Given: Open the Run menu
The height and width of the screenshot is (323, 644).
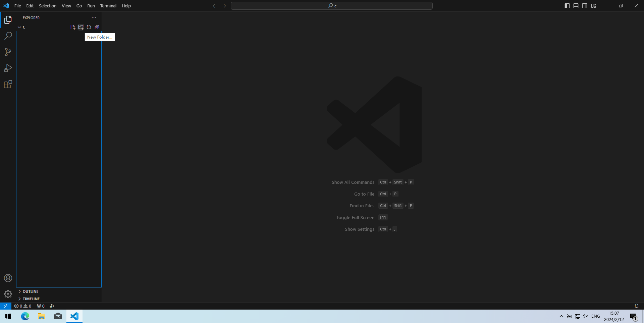Looking at the screenshot, I should coord(91,6).
